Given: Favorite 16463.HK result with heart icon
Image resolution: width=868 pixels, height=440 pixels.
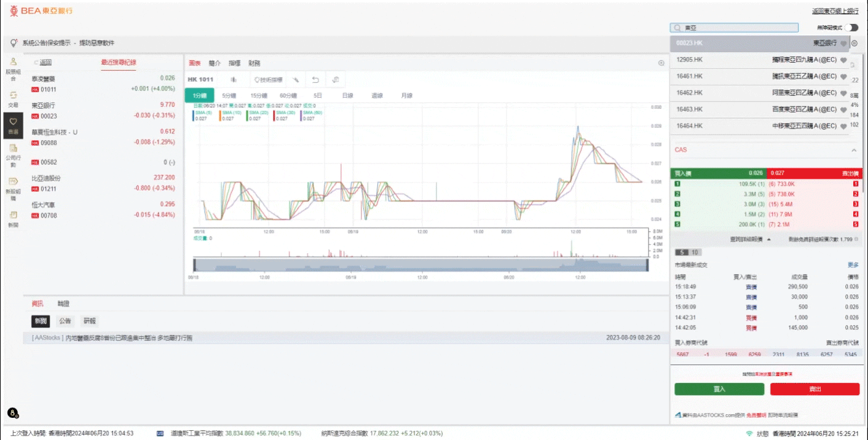Looking at the screenshot, I should [843, 109].
